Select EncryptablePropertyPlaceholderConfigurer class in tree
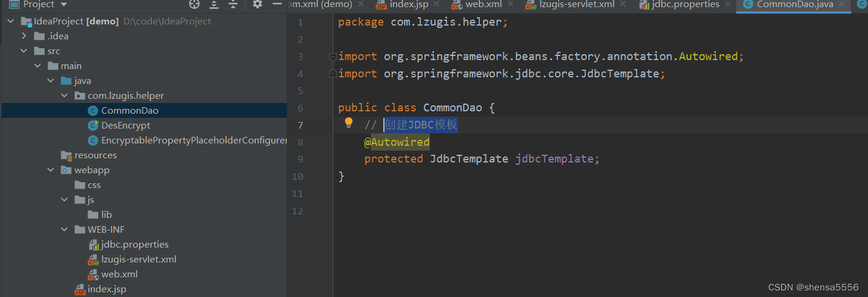868x297 pixels. [x=144, y=140]
